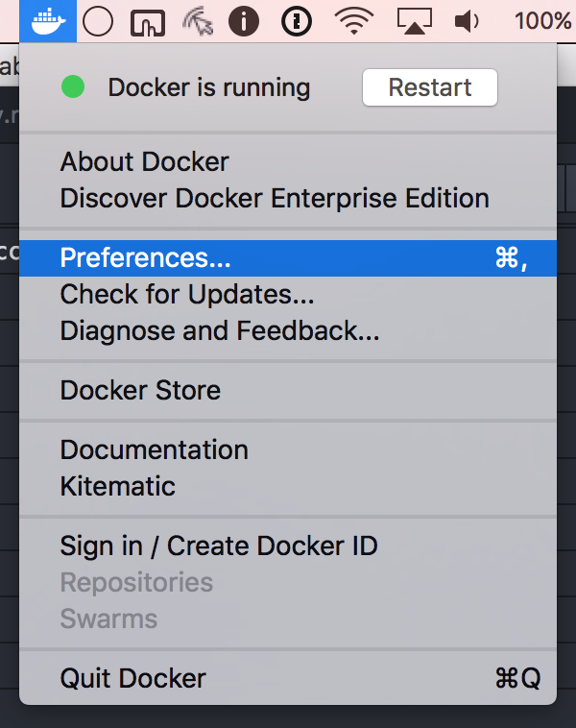This screenshot has width=576, height=728.
Task: Open the 1Password keyhole menu bar icon
Action: pyautogui.click(x=298, y=20)
